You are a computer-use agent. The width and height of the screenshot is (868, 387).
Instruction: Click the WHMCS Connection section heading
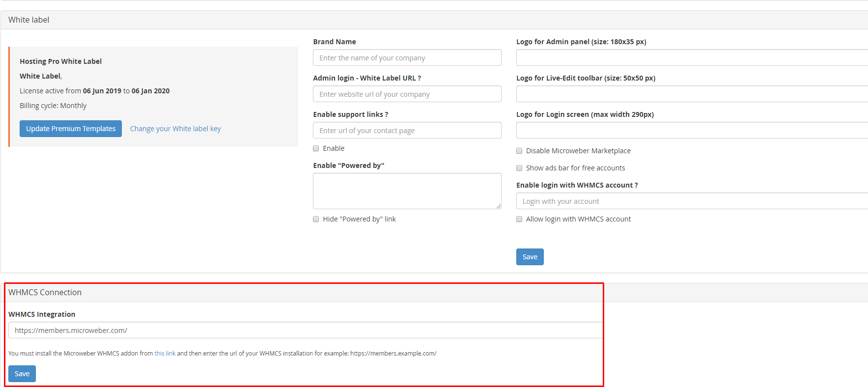pyautogui.click(x=45, y=292)
